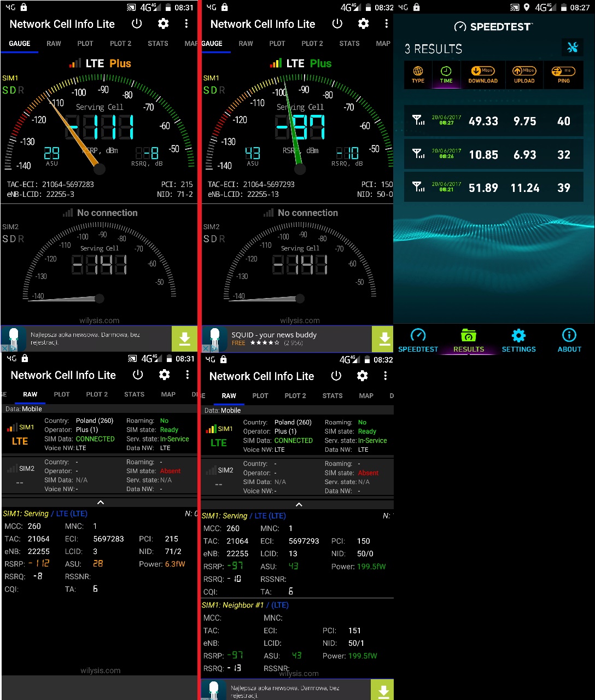
Task: Tap the download icon on the SQUID ad
Action: point(383,339)
